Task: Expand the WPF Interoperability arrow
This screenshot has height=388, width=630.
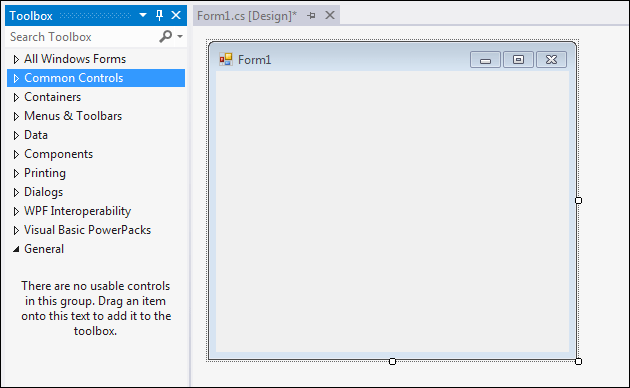Action: click(16, 211)
